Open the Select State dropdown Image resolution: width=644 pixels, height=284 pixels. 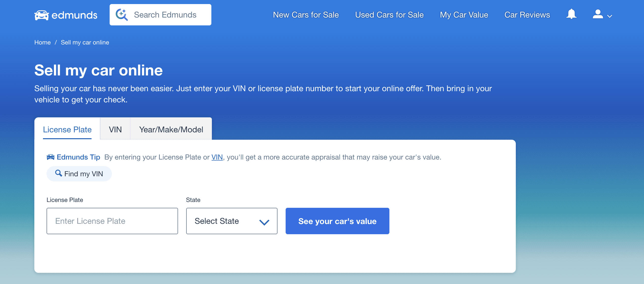[x=232, y=221]
